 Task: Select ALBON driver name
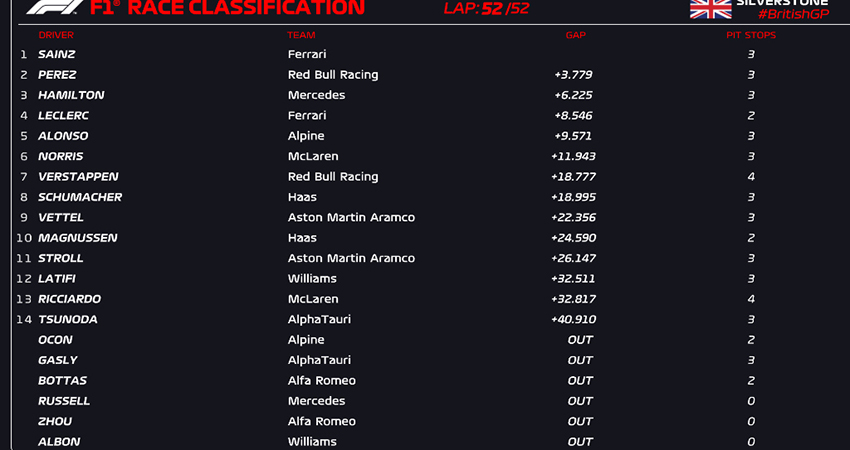(x=59, y=442)
